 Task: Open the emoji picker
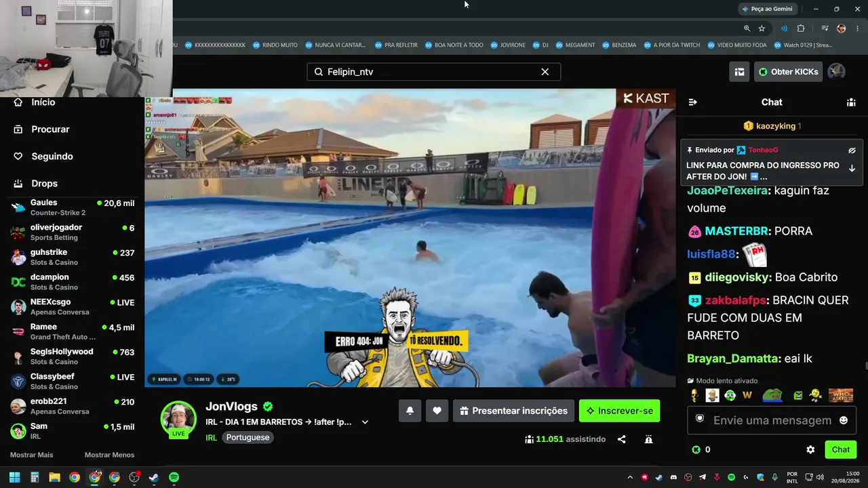pos(844,420)
